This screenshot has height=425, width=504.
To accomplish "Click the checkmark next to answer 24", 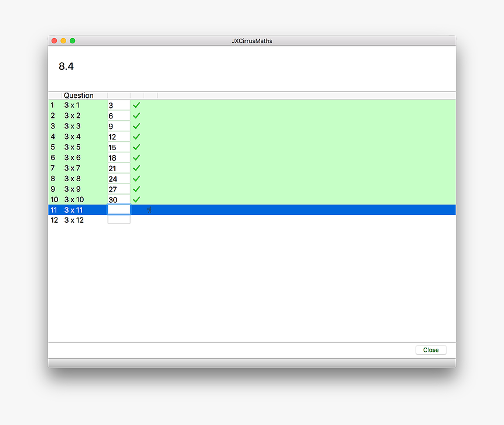I will coord(136,179).
